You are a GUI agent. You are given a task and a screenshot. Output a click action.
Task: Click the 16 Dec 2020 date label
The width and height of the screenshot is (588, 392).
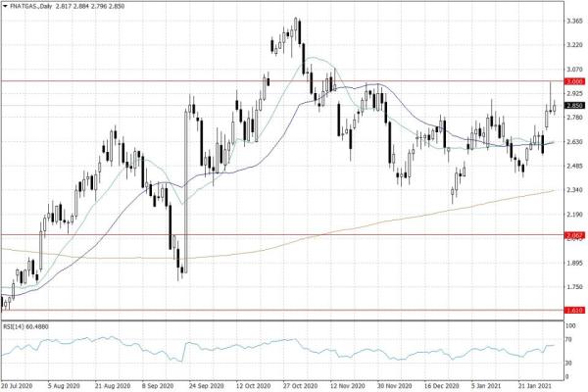441,386
